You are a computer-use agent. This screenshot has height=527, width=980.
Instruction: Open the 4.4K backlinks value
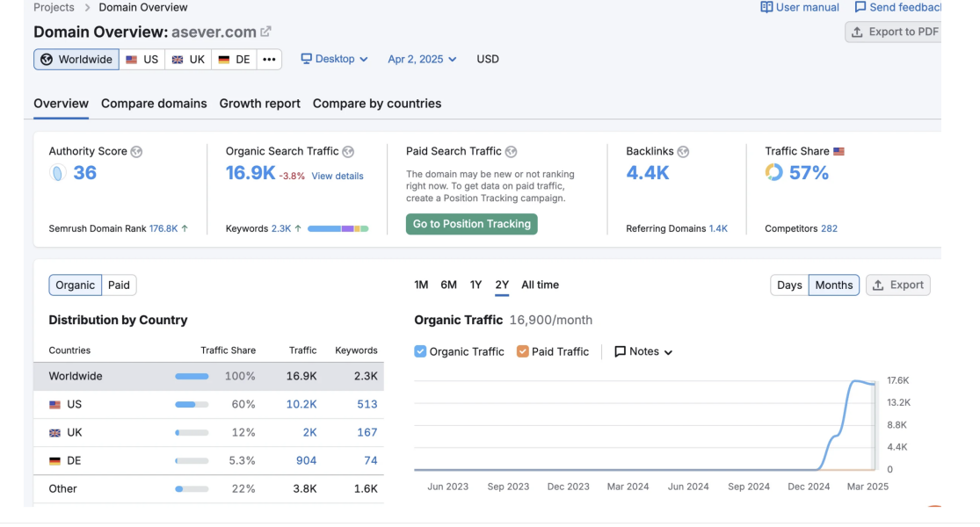[x=648, y=173]
